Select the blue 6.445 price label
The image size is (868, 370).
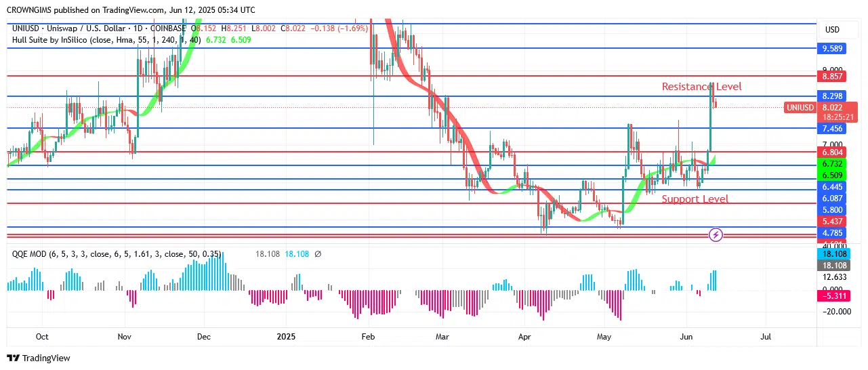click(x=832, y=186)
